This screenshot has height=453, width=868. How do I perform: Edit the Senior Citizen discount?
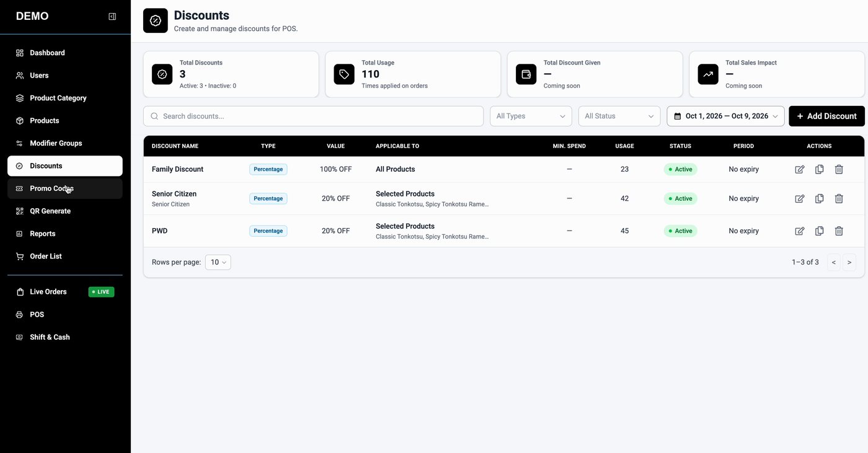pyautogui.click(x=800, y=199)
